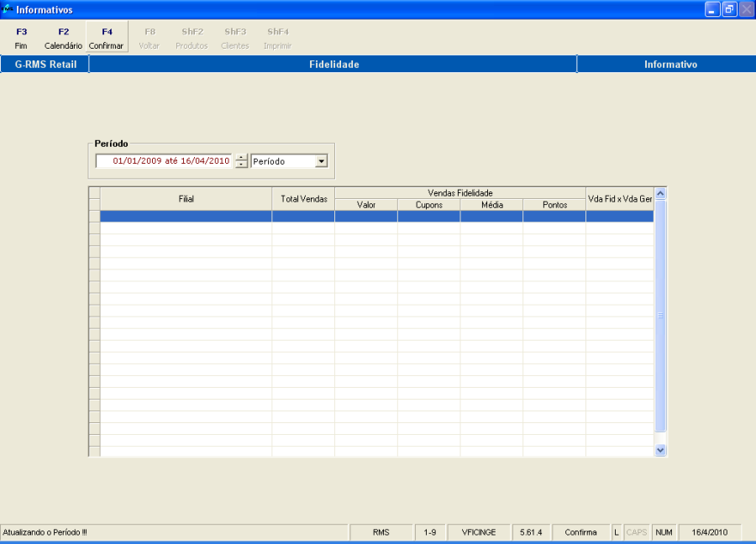
Task: Click the first row selector cell
Action: click(x=94, y=217)
